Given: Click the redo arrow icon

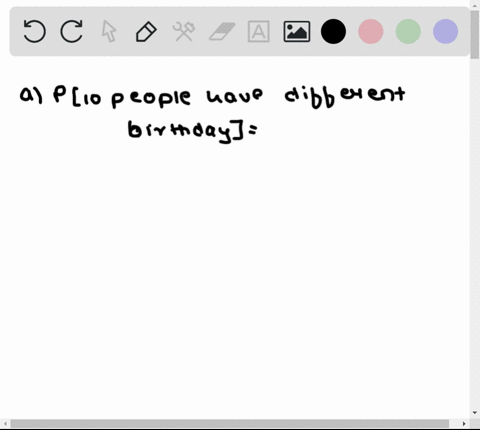Looking at the screenshot, I should click(72, 31).
